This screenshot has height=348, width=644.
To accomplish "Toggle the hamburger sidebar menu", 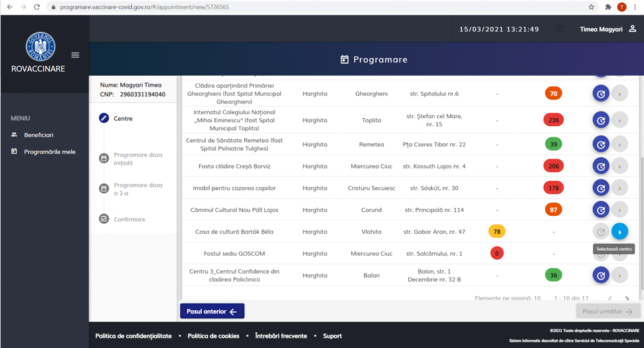I will coord(75,55).
